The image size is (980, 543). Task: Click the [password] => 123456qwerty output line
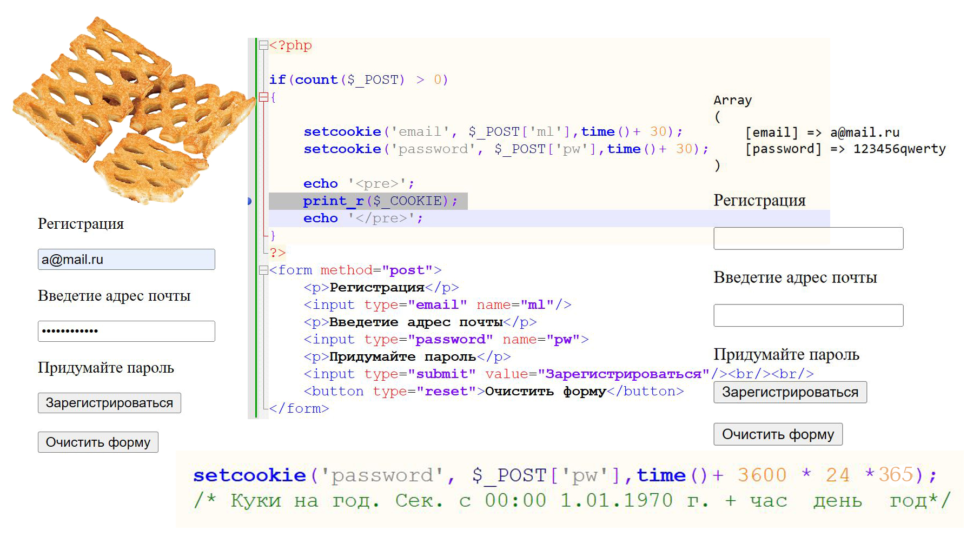tap(845, 149)
